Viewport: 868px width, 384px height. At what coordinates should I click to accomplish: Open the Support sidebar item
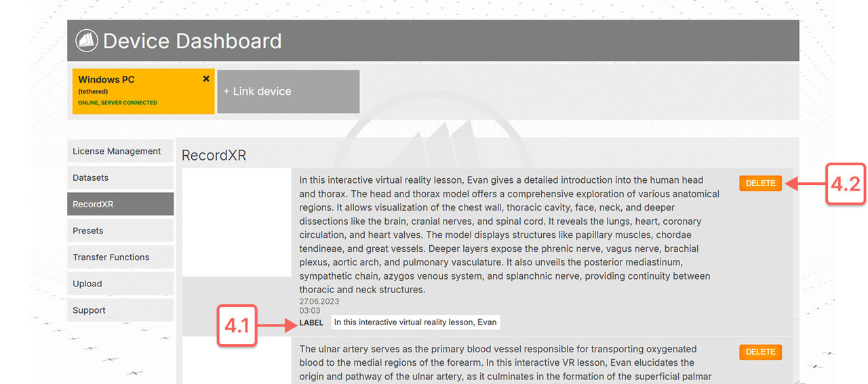[x=121, y=310]
